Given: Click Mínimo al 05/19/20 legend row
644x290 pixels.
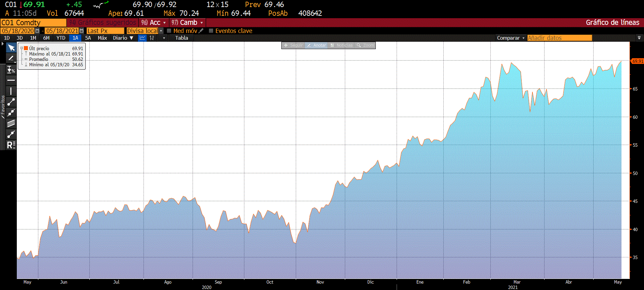Looking at the screenshot, I should [52, 65].
